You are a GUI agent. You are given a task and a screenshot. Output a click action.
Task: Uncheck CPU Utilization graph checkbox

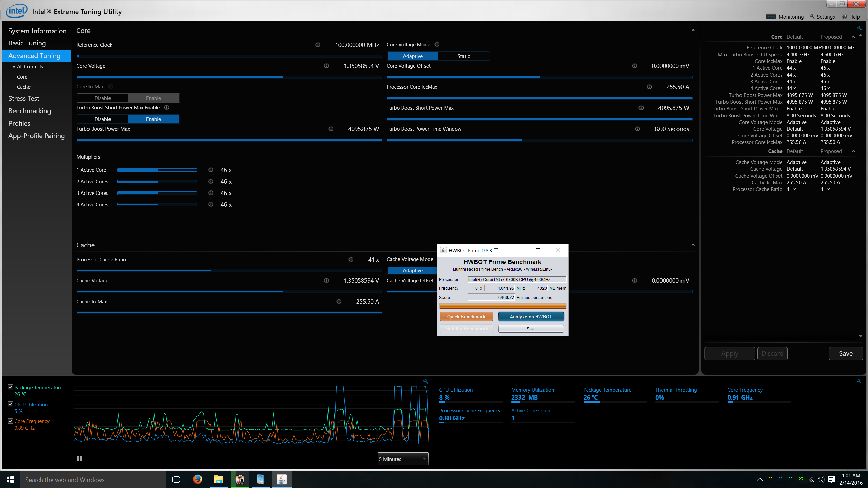11,404
